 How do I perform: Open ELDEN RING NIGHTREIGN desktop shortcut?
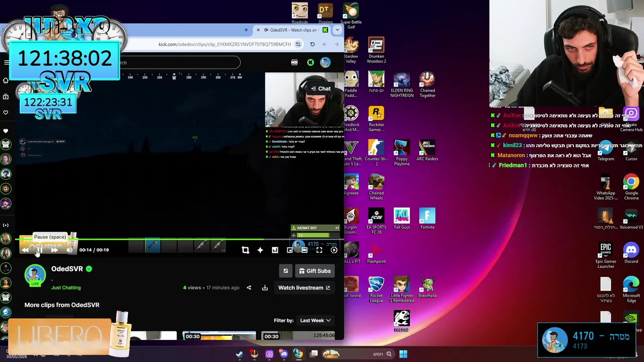click(x=401, y=85)
